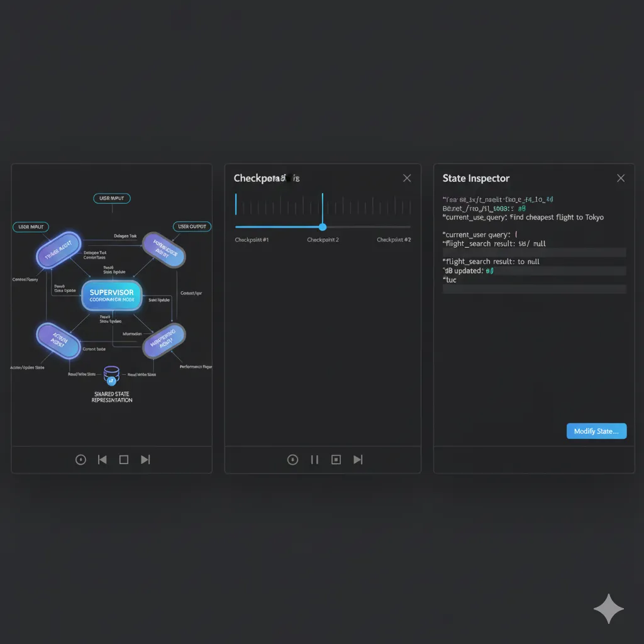Skip to next step in graph panel
Image resolution: width=644 pixels, height=644 pixels.
point(145,460)
